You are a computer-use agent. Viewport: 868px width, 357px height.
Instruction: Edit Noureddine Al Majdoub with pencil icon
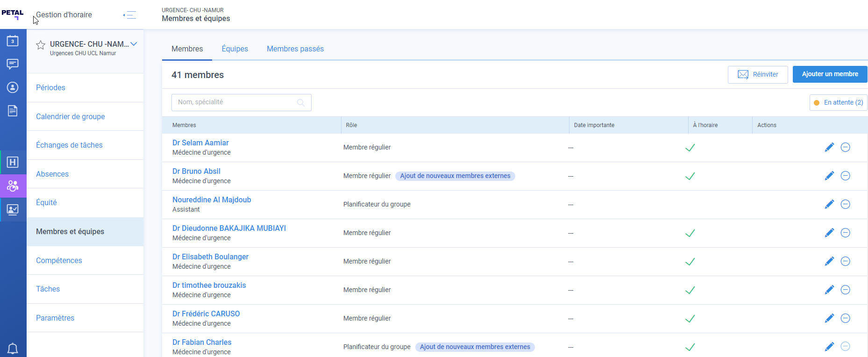click(x=829, y=204)
